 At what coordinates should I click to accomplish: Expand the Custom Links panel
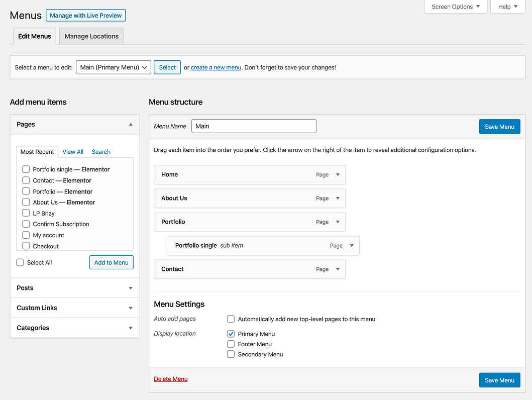tap(130, 308)
